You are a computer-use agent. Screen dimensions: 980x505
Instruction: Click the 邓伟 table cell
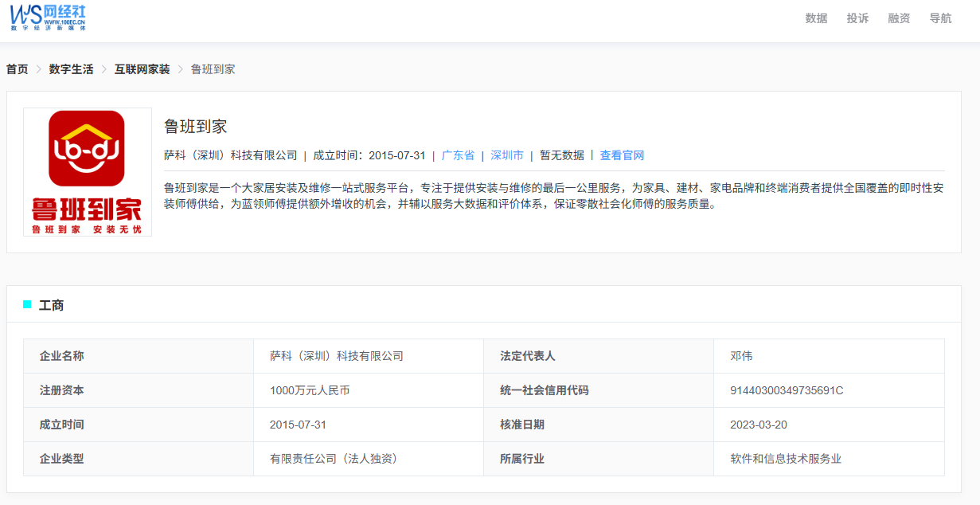pos(829,356)
